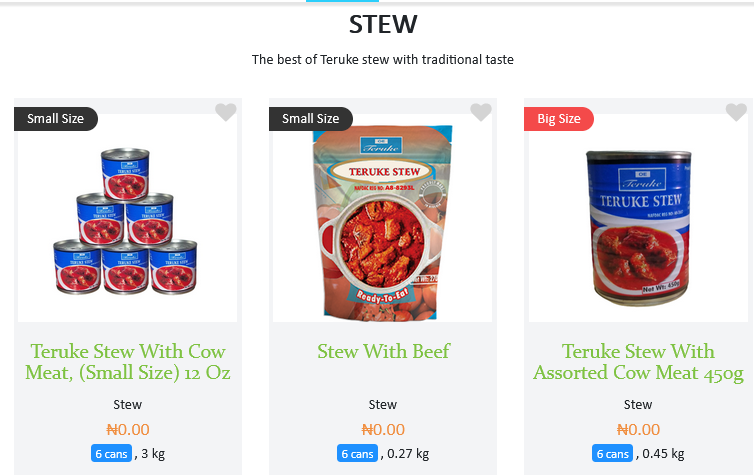Favorite the Teruke Stew Small Size 12 Oz product
The width and height of the screenshot is (754, 475).
click(226, 112)
